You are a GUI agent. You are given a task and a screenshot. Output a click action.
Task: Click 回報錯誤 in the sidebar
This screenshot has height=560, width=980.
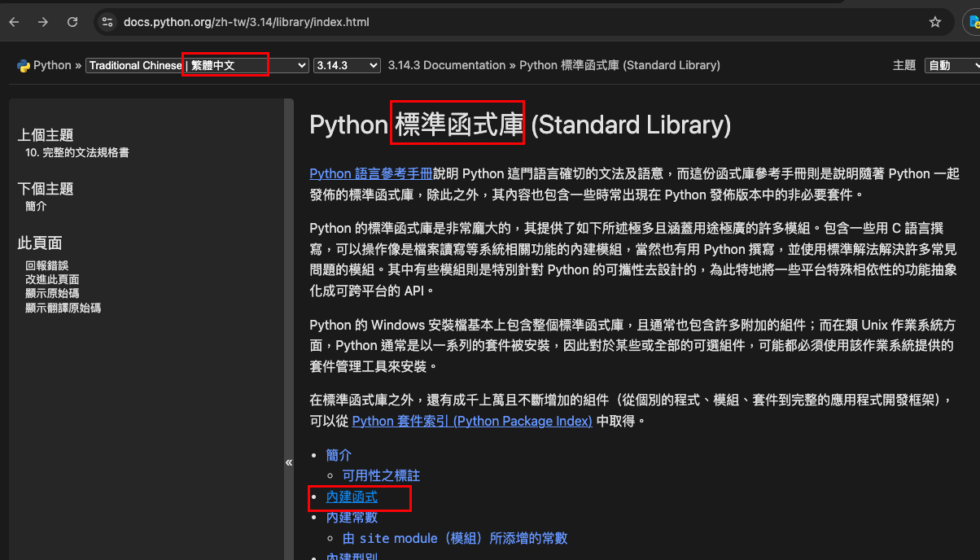click(x=46, y=265)
